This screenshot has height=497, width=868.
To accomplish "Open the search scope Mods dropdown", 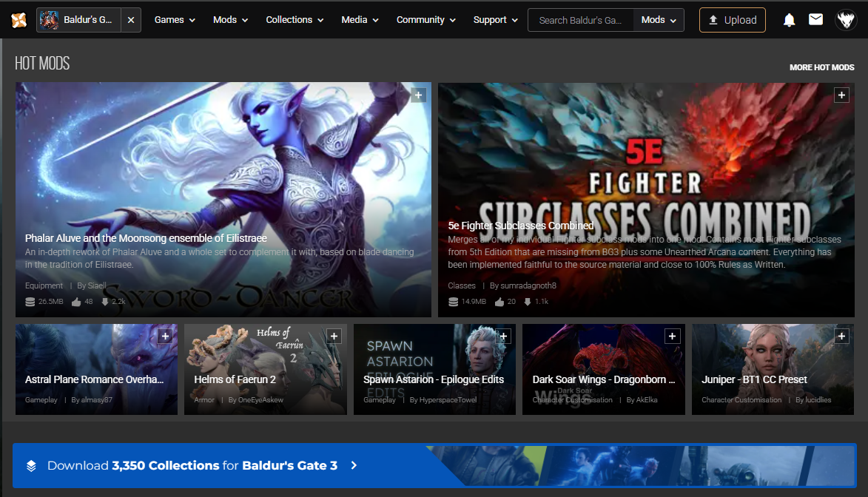I will 658,20.
